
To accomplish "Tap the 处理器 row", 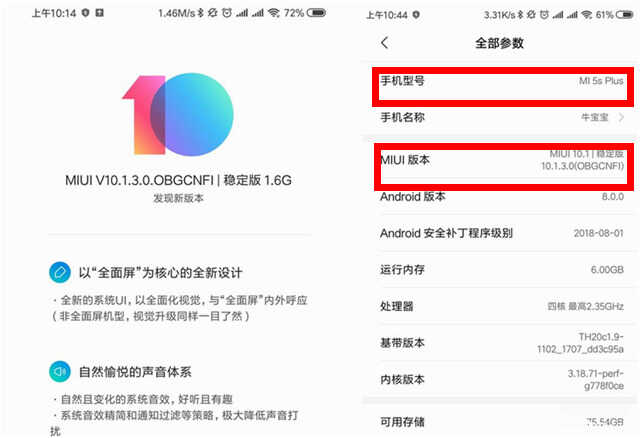I will 502,306.
